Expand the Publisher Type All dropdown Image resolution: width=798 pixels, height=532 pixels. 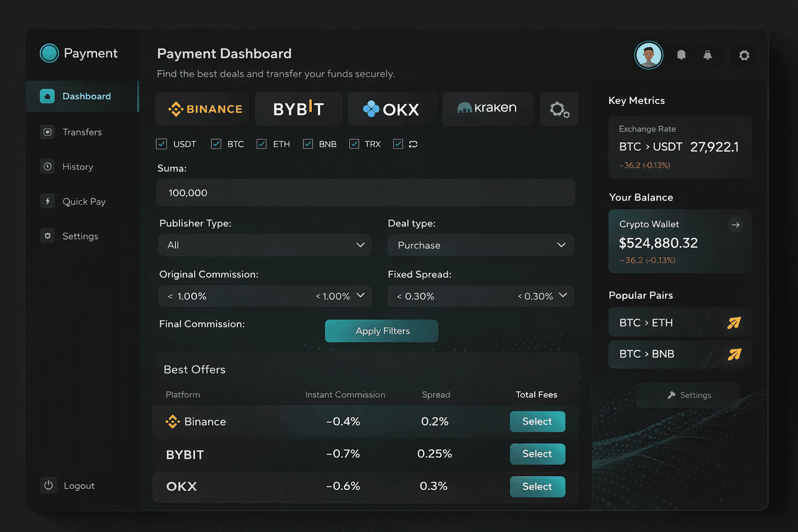point(265,245)
